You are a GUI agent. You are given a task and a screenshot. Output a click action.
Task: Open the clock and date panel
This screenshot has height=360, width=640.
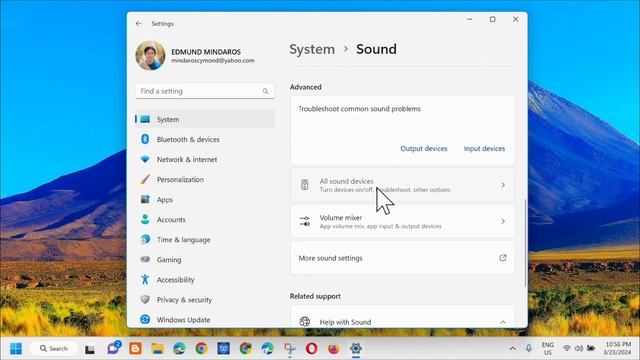[618, 349]
